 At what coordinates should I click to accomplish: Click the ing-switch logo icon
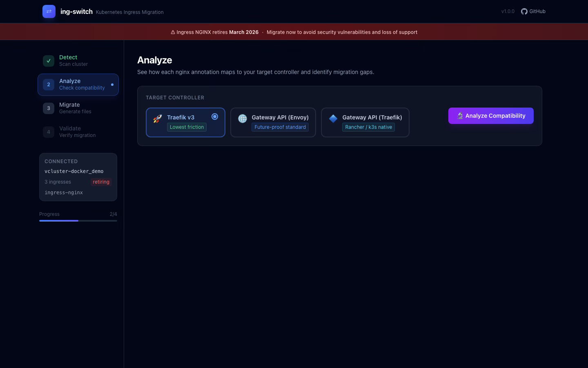point(49,11)
